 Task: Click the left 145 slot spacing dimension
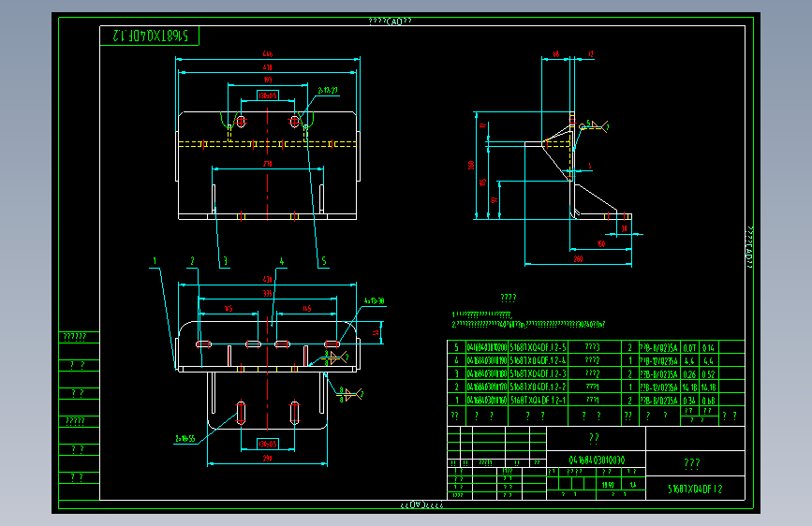pyautogui.click(x=229, y=309)
